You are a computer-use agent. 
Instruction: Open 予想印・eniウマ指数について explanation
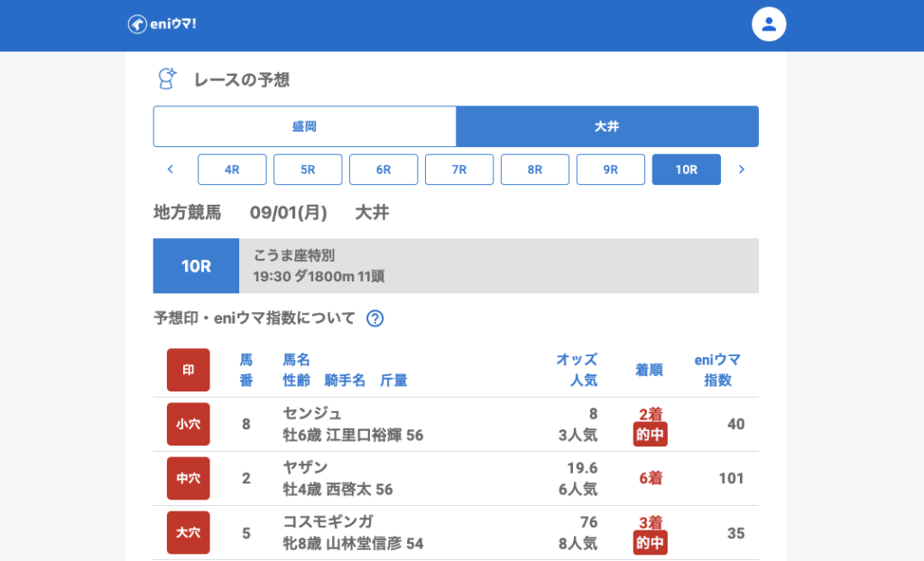pyautogui.click(x=256, y=318)
